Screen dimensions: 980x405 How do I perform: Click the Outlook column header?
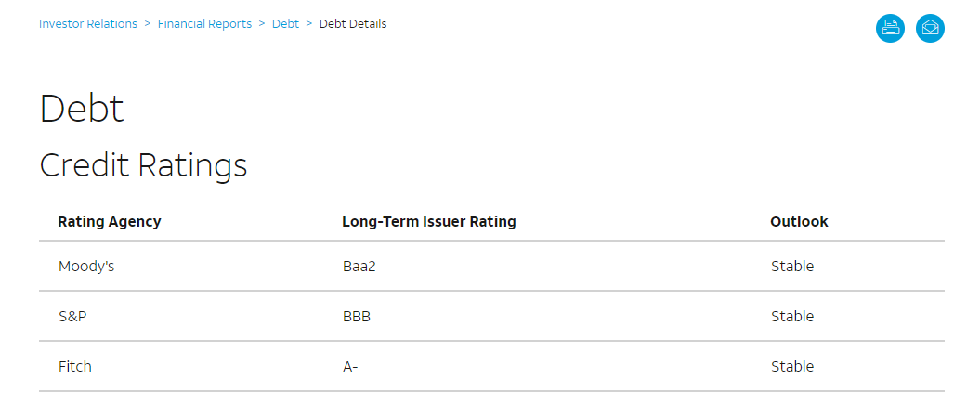(x=799, y=221)
